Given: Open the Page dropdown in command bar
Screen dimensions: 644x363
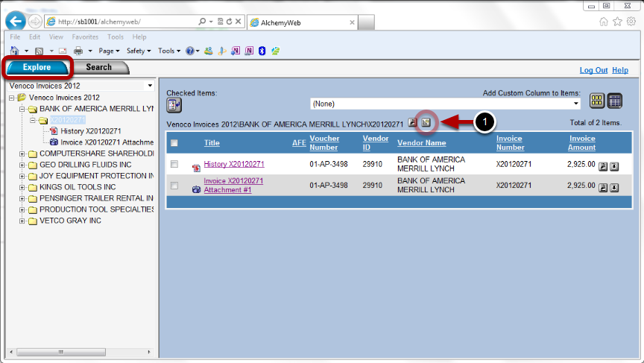Looking at the screenshot, I should point(109,51).
